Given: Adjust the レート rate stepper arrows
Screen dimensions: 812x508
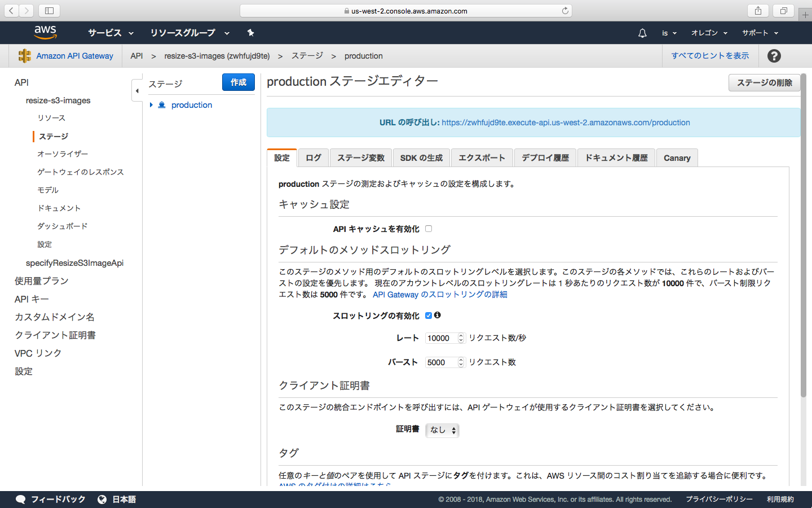Looking at the screenshot, I should 461,338.
